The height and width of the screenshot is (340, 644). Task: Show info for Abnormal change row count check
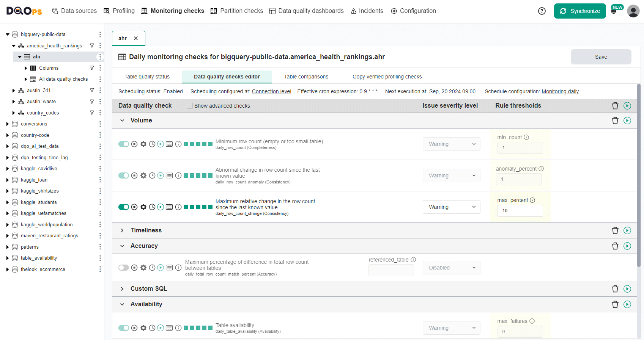[x=178, y=175]
